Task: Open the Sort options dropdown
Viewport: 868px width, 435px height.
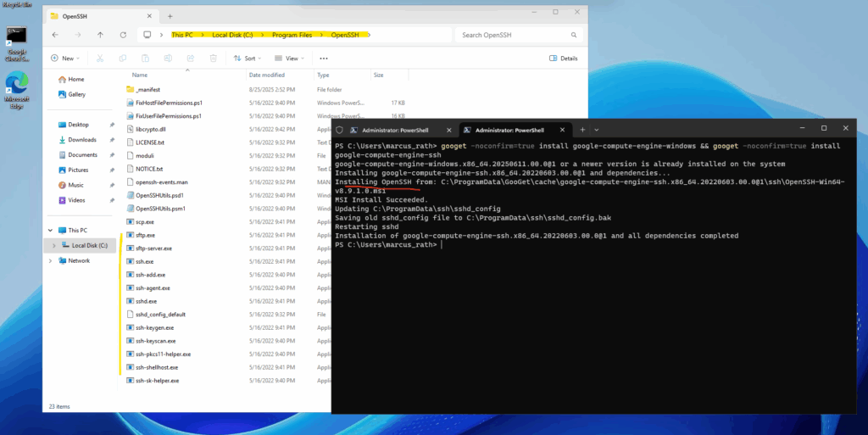Action: pos(247,59)
